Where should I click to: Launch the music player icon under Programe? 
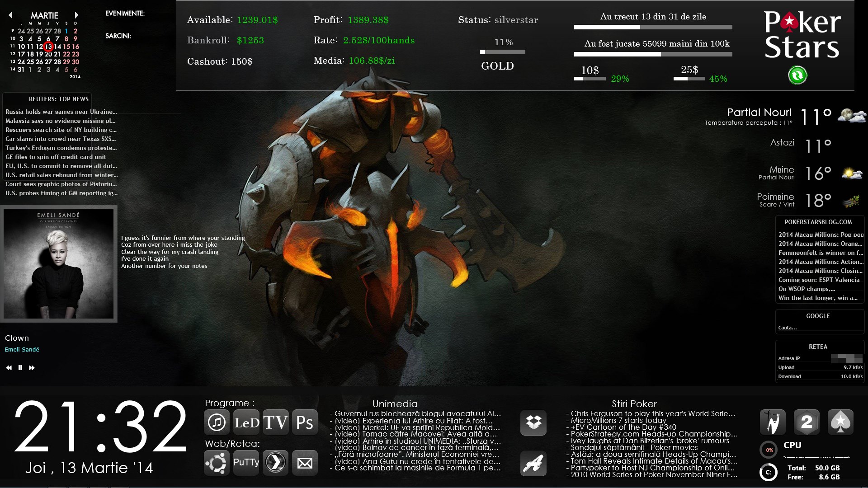pos(217,422)
